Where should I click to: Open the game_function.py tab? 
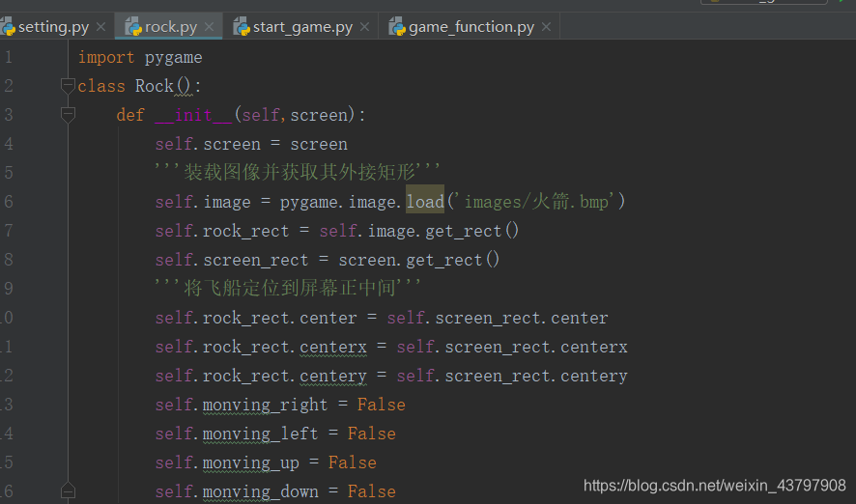(471, 27)
